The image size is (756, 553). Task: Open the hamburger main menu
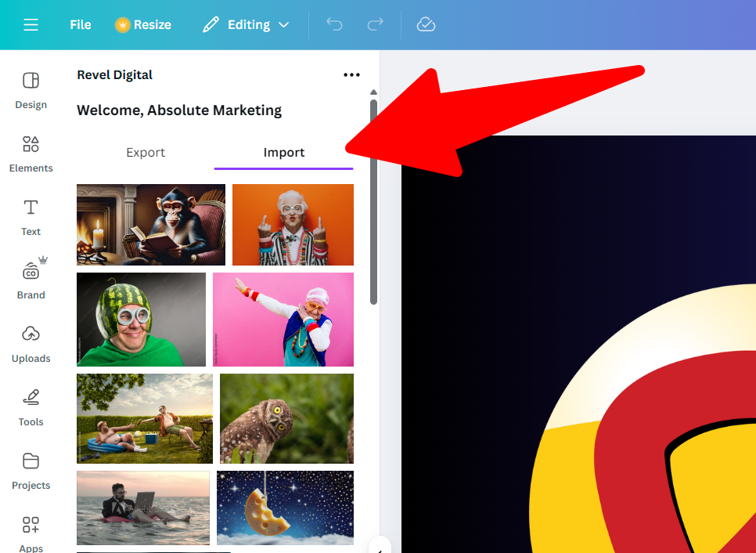pyautogui.click(x=31, y=24)
